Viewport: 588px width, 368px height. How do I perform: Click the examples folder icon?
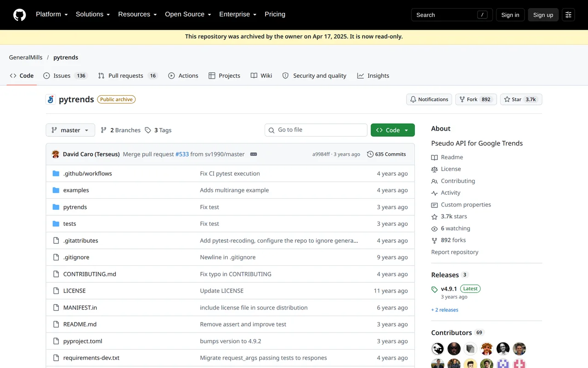[56, 190]
